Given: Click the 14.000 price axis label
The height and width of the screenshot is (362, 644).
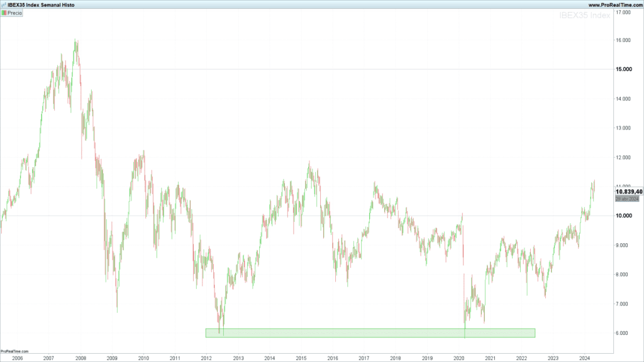Looking at the screenshot, I should (623, 99).
